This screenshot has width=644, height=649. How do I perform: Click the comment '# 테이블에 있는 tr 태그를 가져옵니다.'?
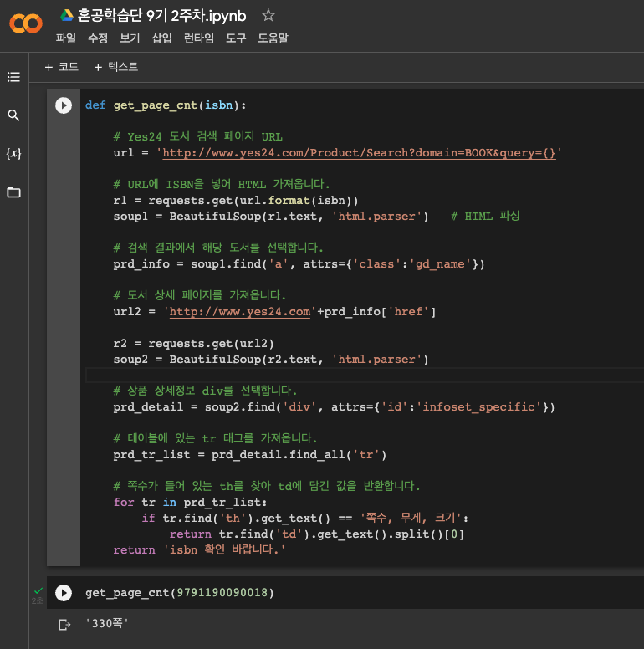click(x=215, y=438)
